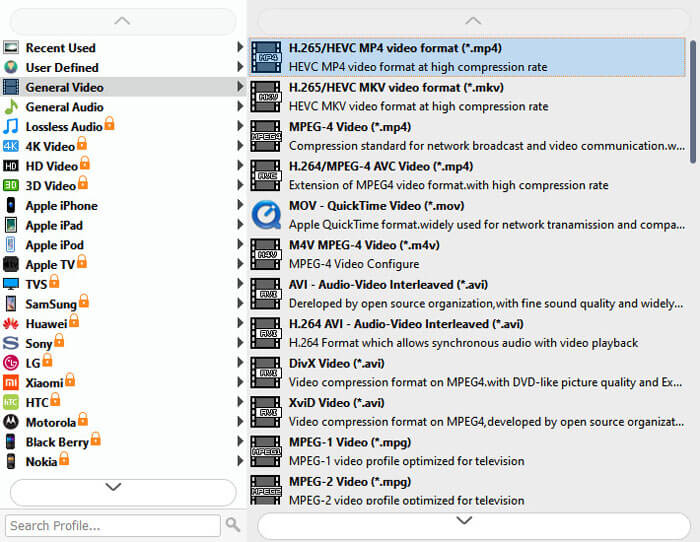Screen dimensions: 700x542
Task: Click the category list down arrow button
Action: (123, 492)
